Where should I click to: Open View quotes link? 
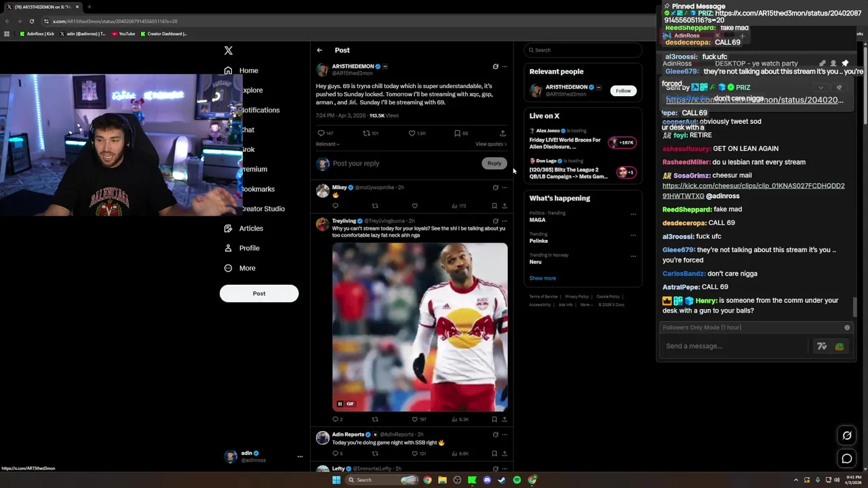tap(491, 144)
